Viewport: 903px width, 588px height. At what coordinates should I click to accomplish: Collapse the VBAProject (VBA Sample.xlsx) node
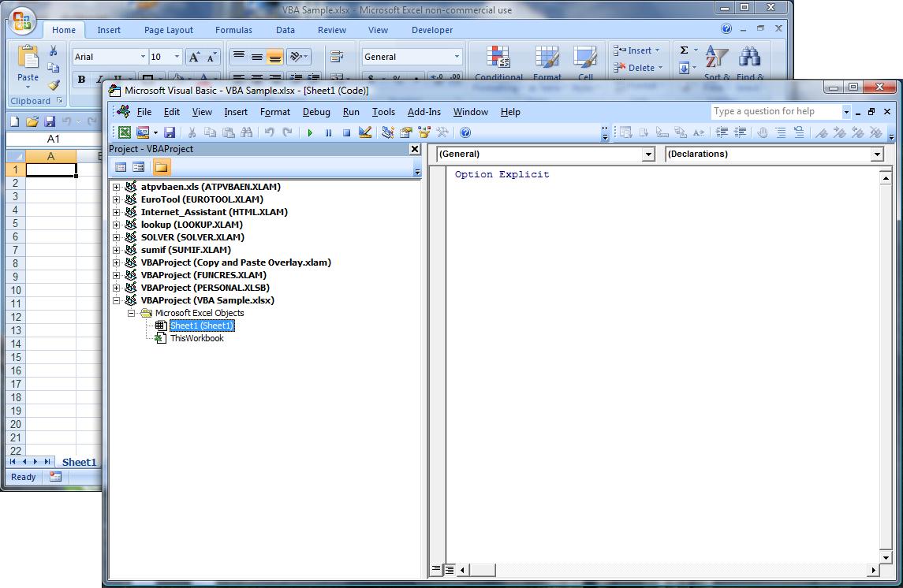[117, 300]
